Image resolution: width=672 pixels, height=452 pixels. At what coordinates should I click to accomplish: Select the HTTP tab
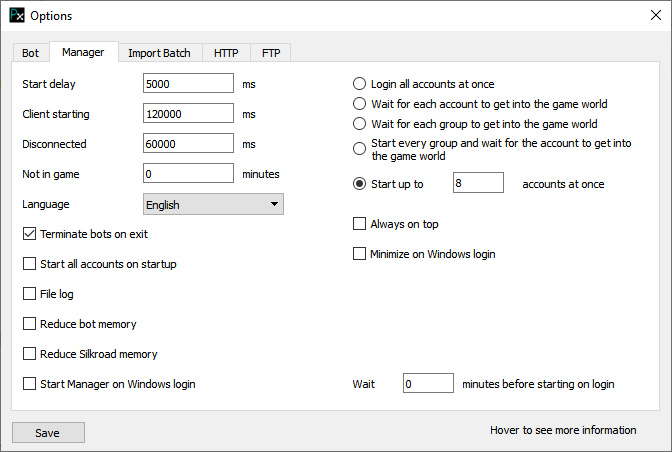(x=226, y=53)
